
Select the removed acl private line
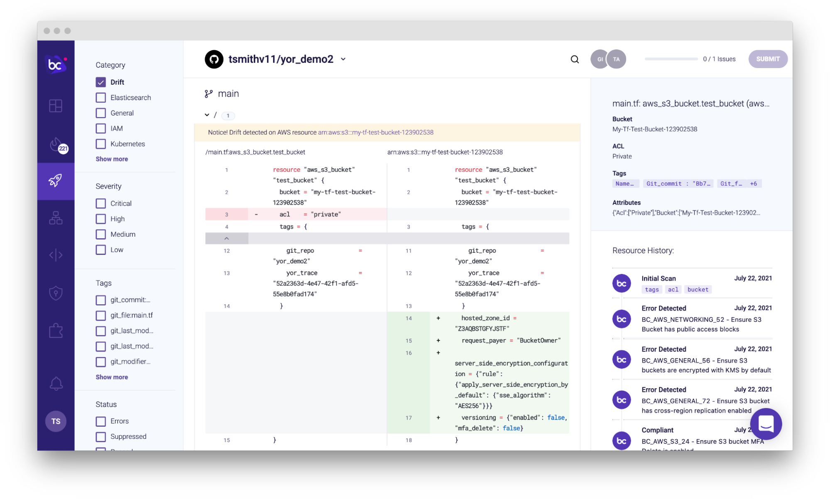[x=296, y=214]
